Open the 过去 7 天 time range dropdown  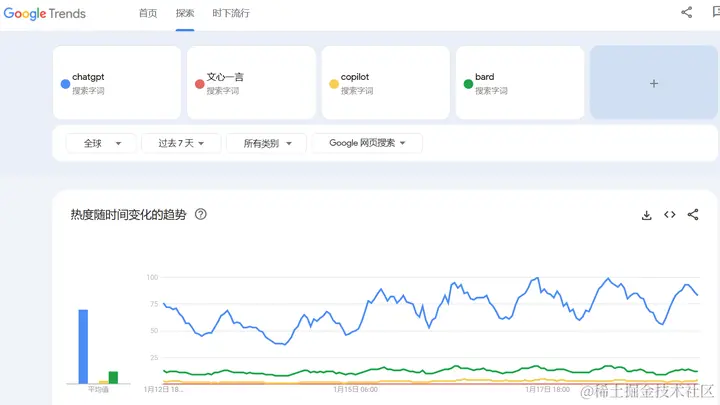pyautogui.click(x=181, y=143)
